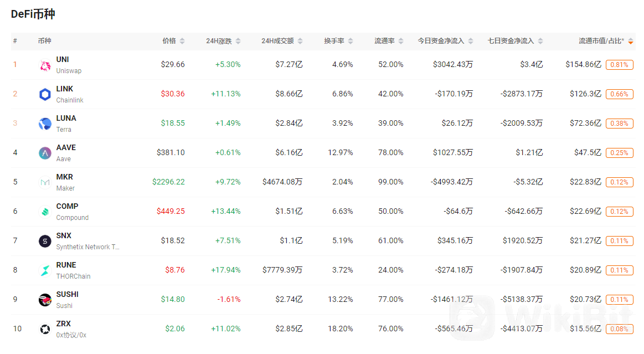Sort by 换手率 column arrows
The width and height of the screenshot is (644, 354).
pyautogui.click(x=351, y=41)
